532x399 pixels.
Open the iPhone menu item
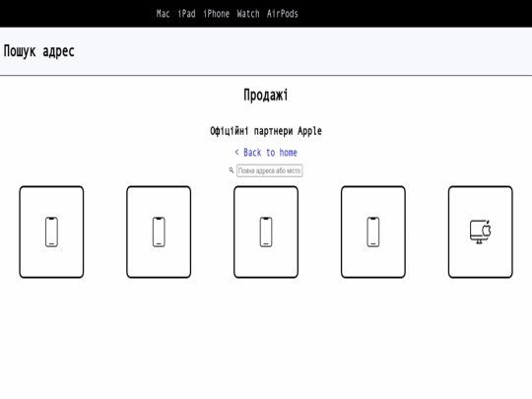[216, 14]
